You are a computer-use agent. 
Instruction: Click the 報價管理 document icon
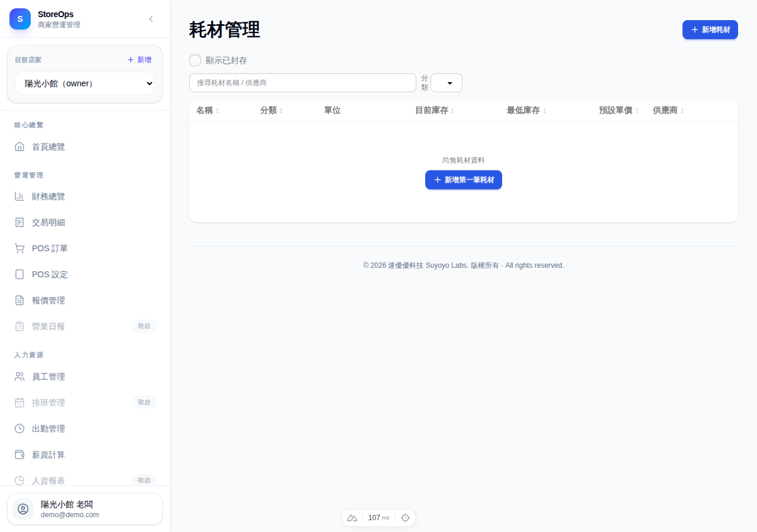20,300
